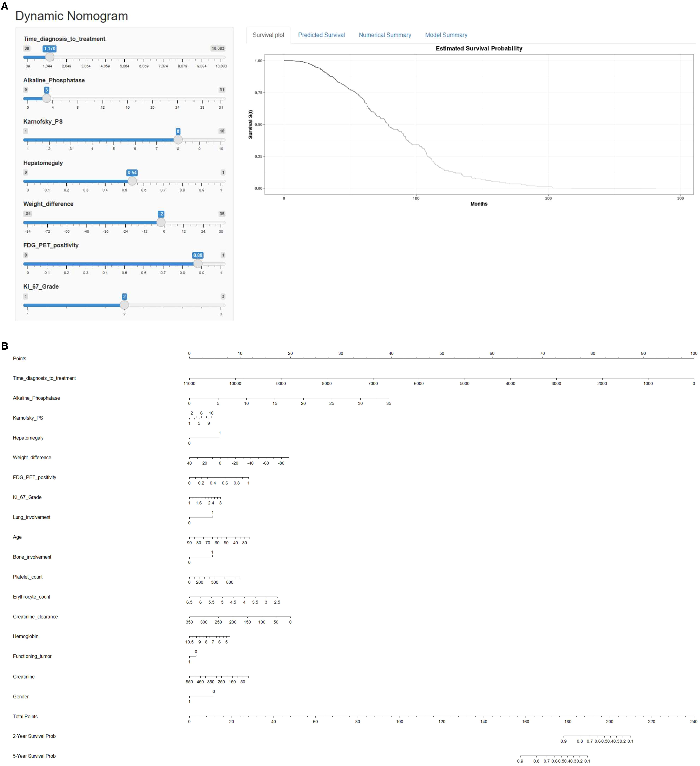
Task: Click the 0.54 value bubble on Hepatomegaly slider
Action: point(132,173)
